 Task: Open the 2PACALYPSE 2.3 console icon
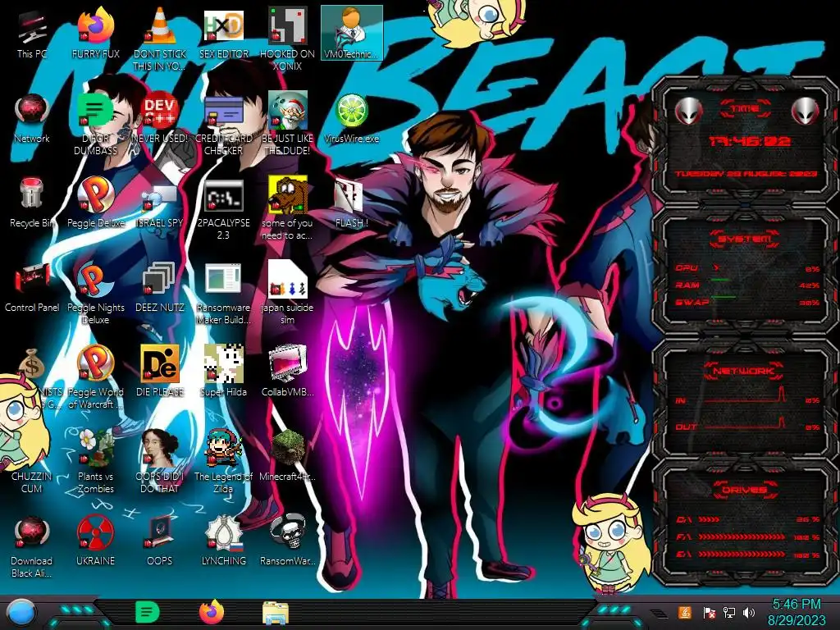(223, 195)
